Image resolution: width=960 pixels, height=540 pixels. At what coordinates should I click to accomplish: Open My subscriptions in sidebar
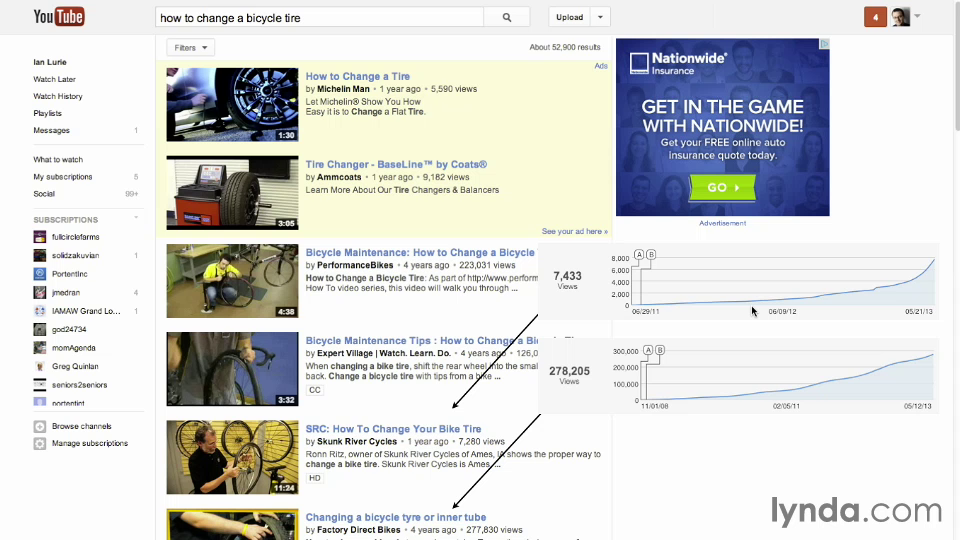pyautogui.click(x=62, y=176)
